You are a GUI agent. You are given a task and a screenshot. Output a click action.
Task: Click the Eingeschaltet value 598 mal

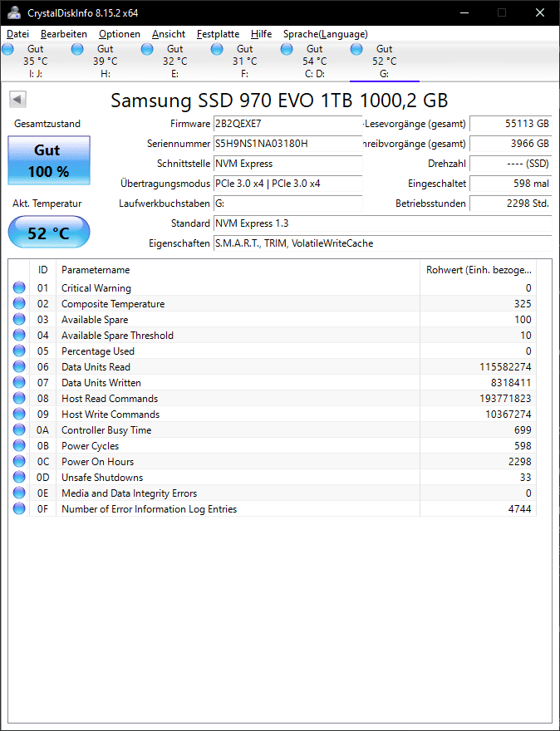pyautogui.click(x=511, y=184)
